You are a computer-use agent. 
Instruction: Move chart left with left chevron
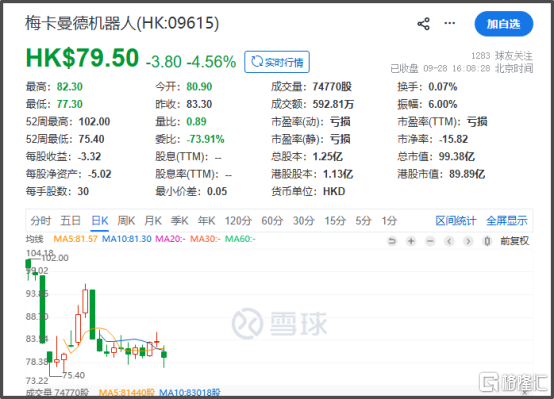tap(449, 241)
